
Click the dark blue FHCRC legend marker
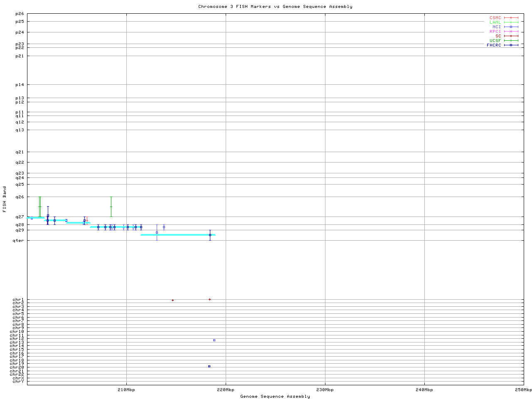coord(511,45)
